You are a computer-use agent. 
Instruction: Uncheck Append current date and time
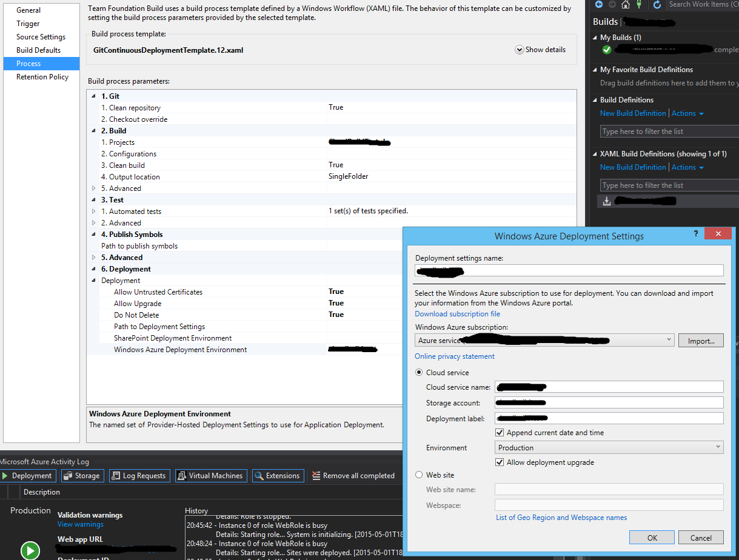pos(500,433)
